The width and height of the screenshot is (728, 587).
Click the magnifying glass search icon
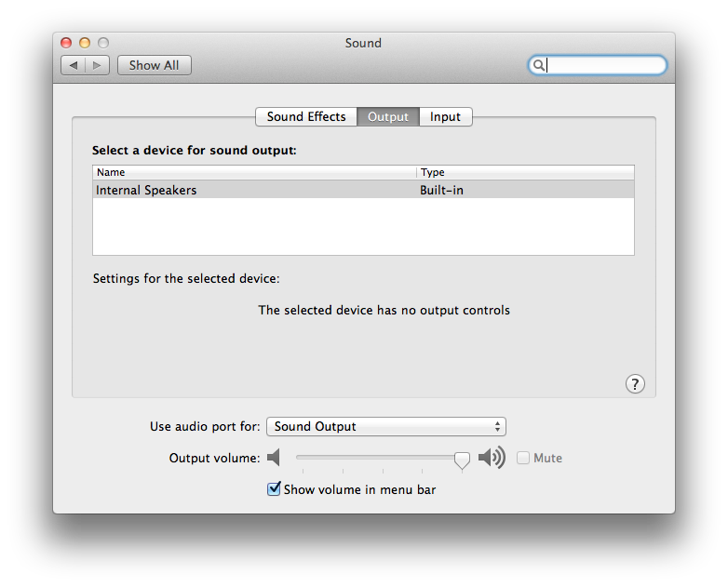538,65
